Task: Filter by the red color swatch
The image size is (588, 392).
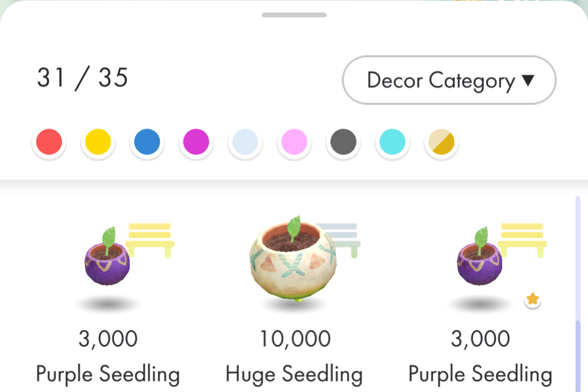Action: pyautogui.click(x=49, y=142)
